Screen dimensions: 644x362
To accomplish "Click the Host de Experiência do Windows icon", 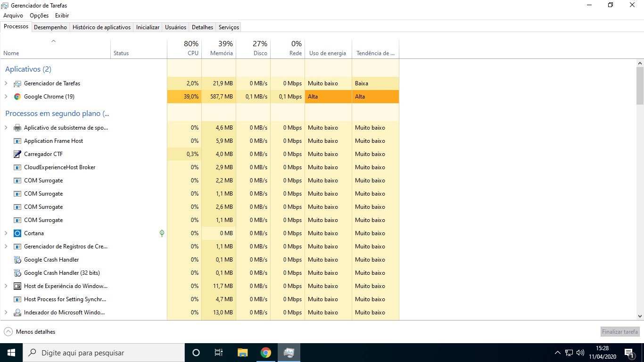I will point(17,286).
